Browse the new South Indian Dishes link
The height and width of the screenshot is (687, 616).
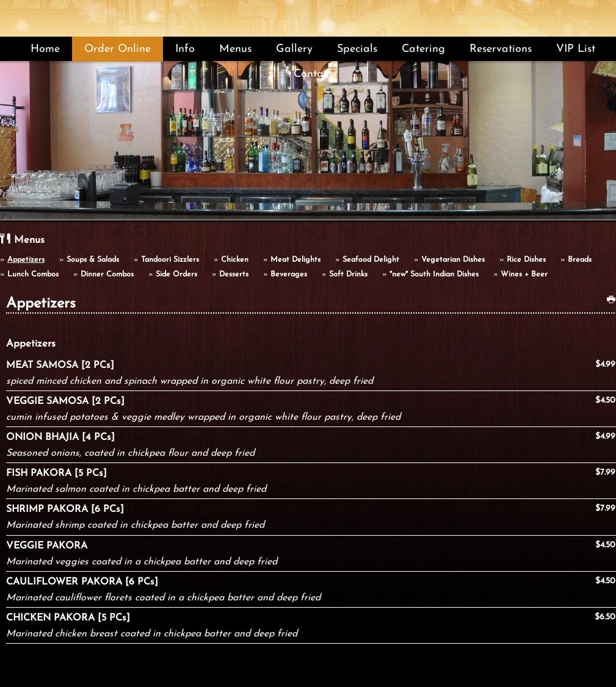coord(433,275)
